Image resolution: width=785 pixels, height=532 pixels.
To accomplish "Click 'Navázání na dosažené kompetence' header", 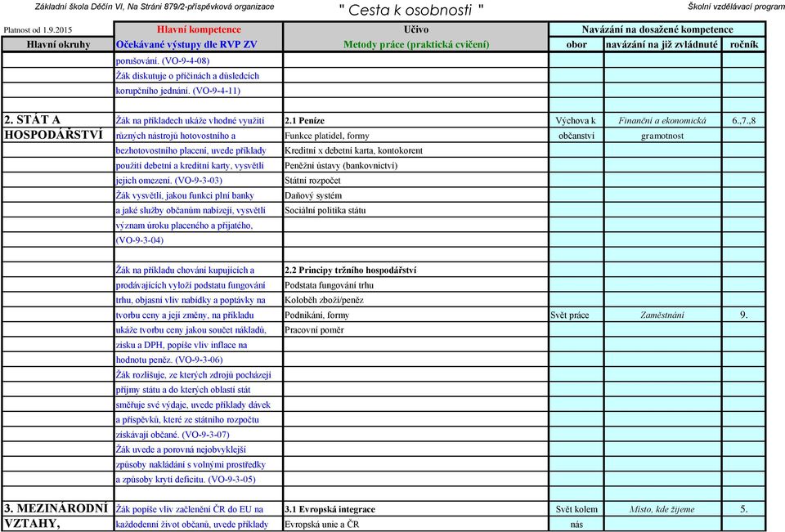I will pyautogui.click(x=657, y=29).
